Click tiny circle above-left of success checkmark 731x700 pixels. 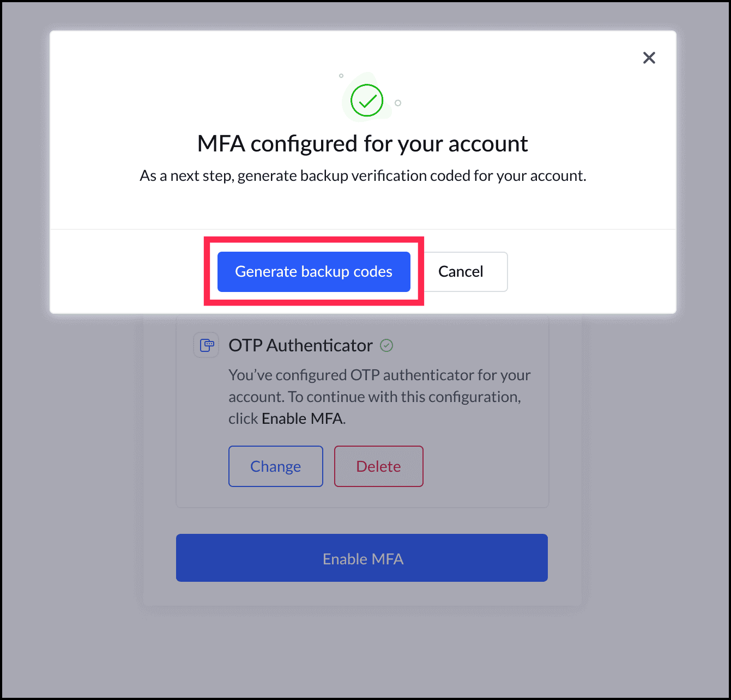coord(341,76)
